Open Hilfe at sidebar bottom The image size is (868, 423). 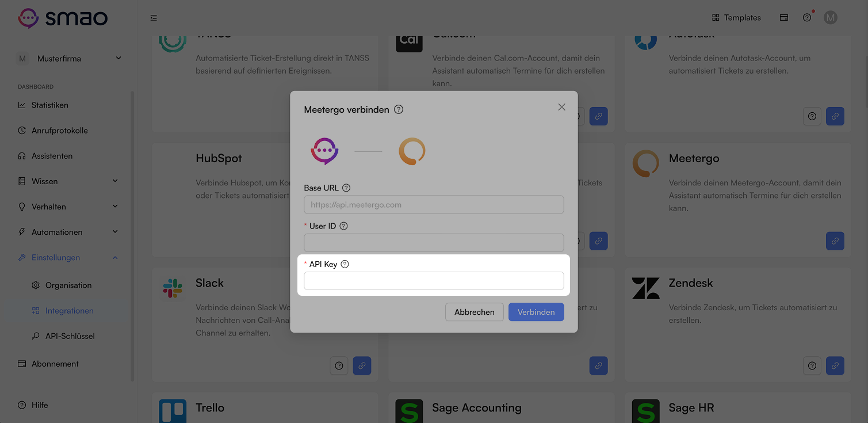click(x=33, y=405)
